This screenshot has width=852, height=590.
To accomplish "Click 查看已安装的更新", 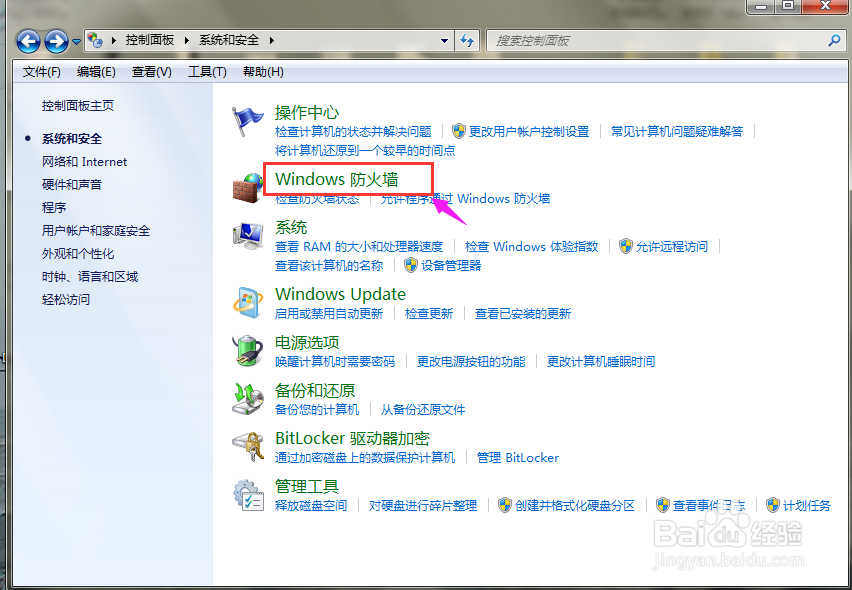I will click(523, 313).
